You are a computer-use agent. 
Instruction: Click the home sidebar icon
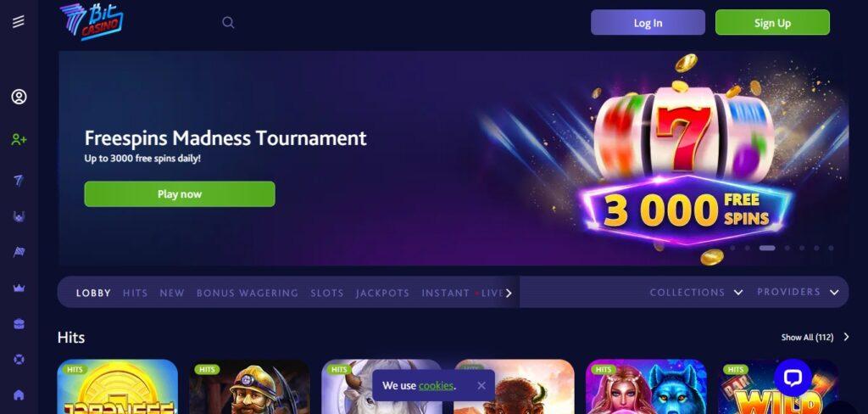(19, 395)
